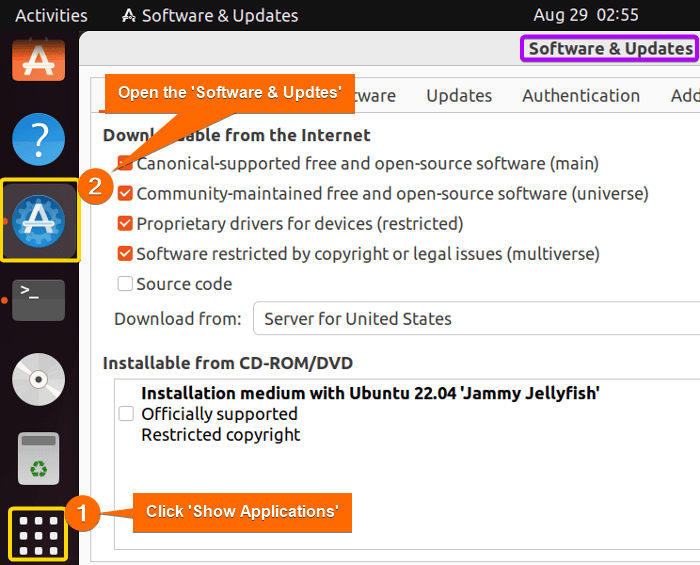
Task: Select the Ubuntu 22.04 'Jammy Jellyfish' entry title
Action: 370,393
